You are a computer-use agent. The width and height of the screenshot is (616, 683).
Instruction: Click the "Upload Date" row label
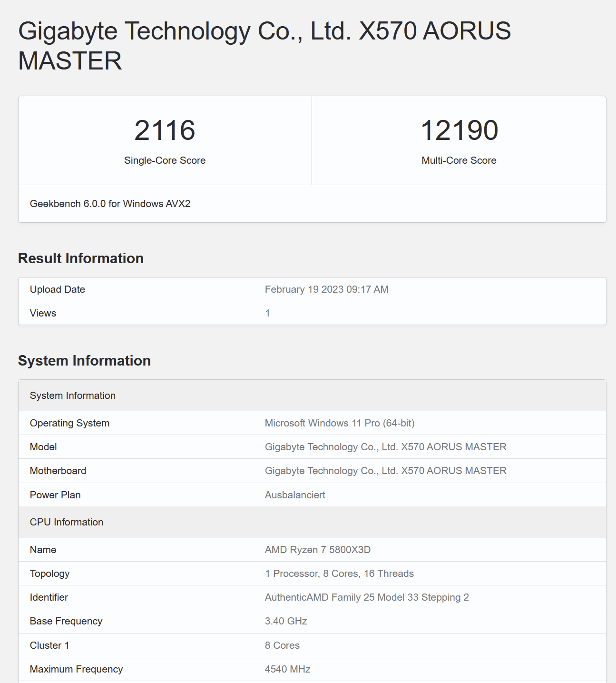click(58, 289)
